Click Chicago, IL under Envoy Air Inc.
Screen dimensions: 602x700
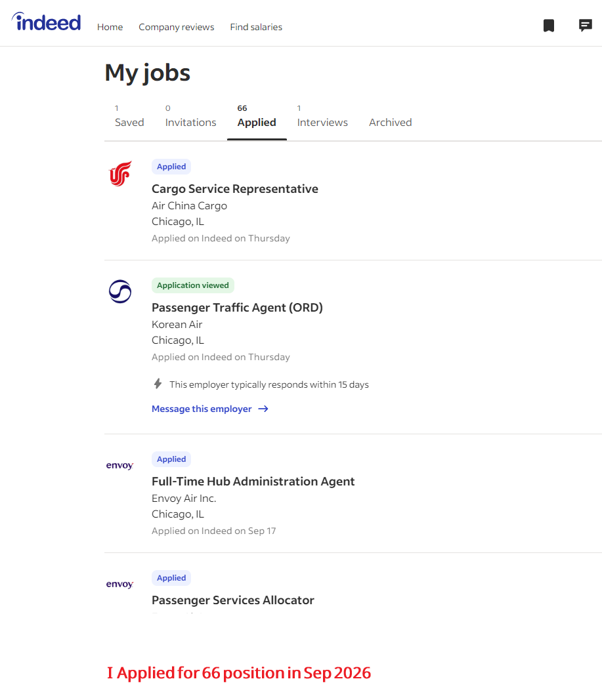(x=178, y=514)
